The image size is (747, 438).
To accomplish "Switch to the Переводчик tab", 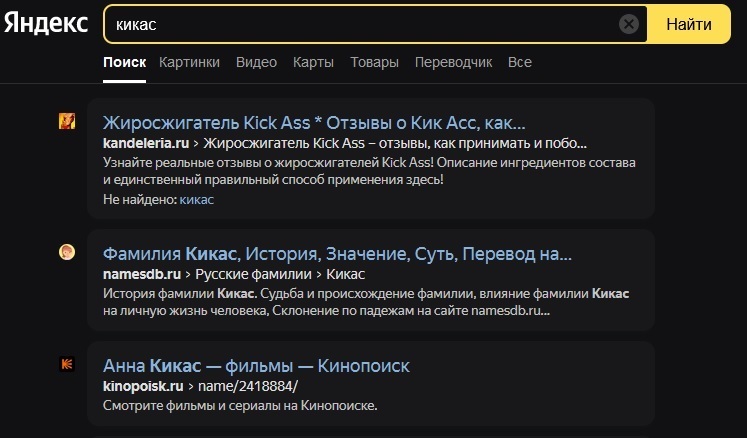I will coord(454,62).
